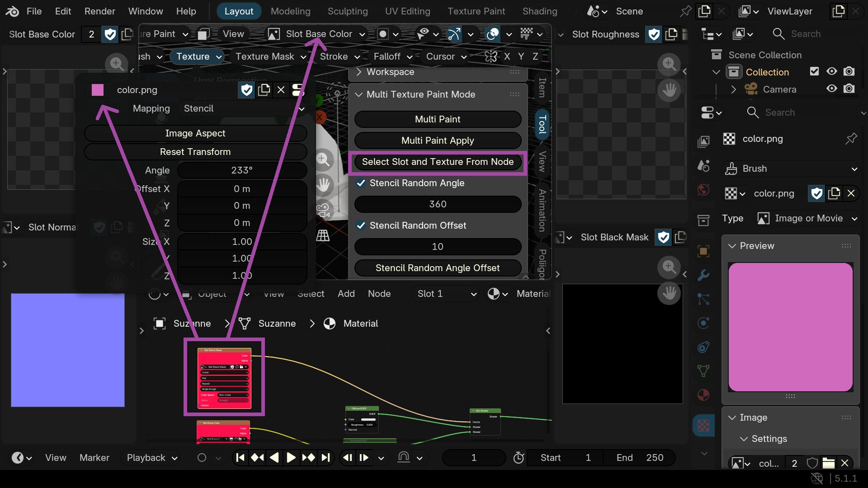Click the play animation button

(x=291, y=458)
